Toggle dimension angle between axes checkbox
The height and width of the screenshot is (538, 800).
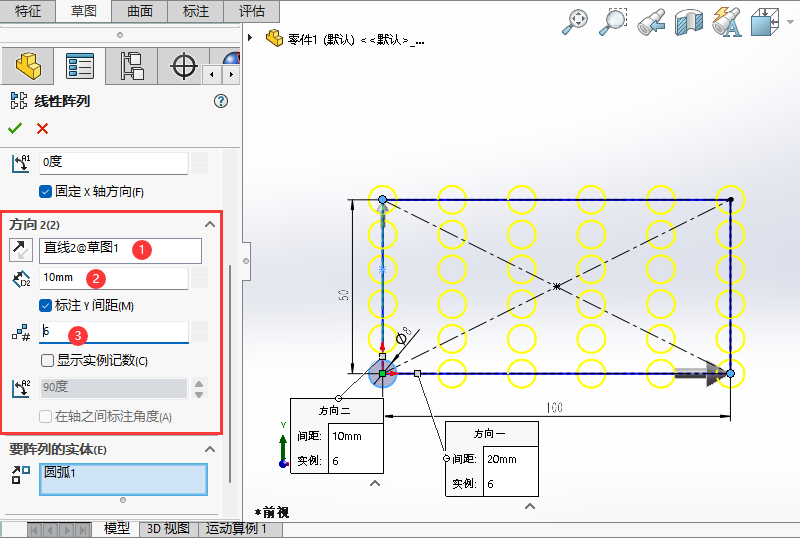45,417
